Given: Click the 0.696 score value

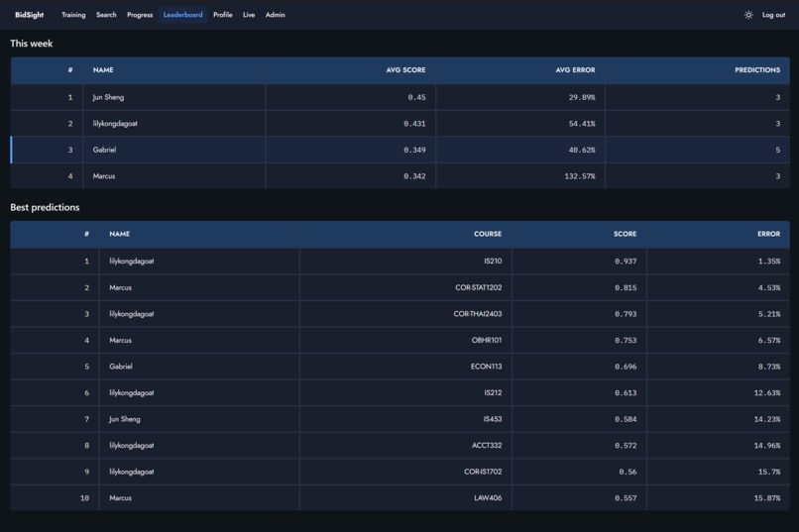Looking at the screenshot, I should [x=626, y=367].
